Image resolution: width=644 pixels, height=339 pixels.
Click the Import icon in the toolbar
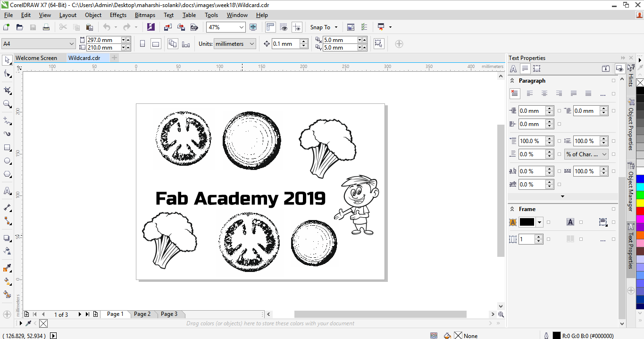(167, 27)
